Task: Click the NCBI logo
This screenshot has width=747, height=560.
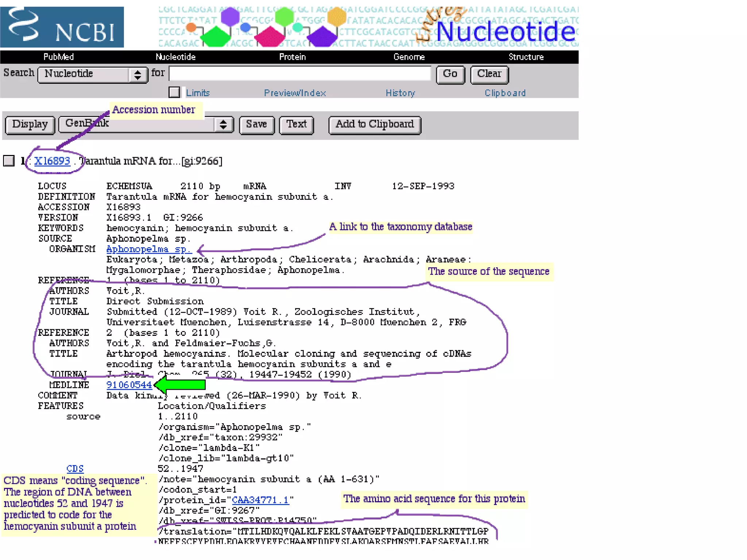Action: pyautogui.click(x=62, y=27)
